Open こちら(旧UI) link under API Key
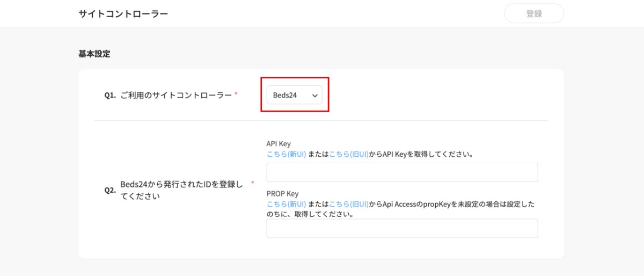 coord(348,154)
